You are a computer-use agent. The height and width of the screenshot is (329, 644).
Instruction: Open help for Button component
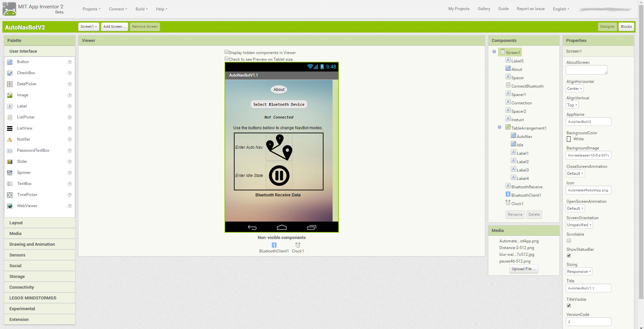[x=69, y=62]
